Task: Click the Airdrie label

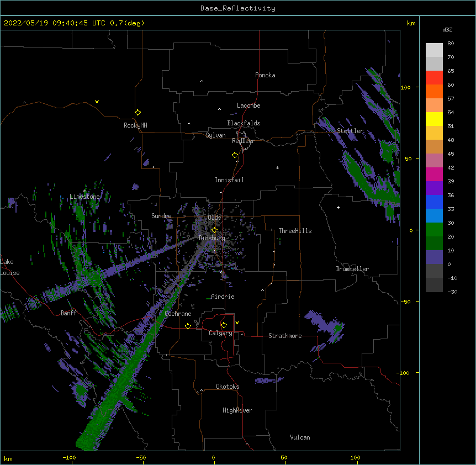Action: coord(223,297)
